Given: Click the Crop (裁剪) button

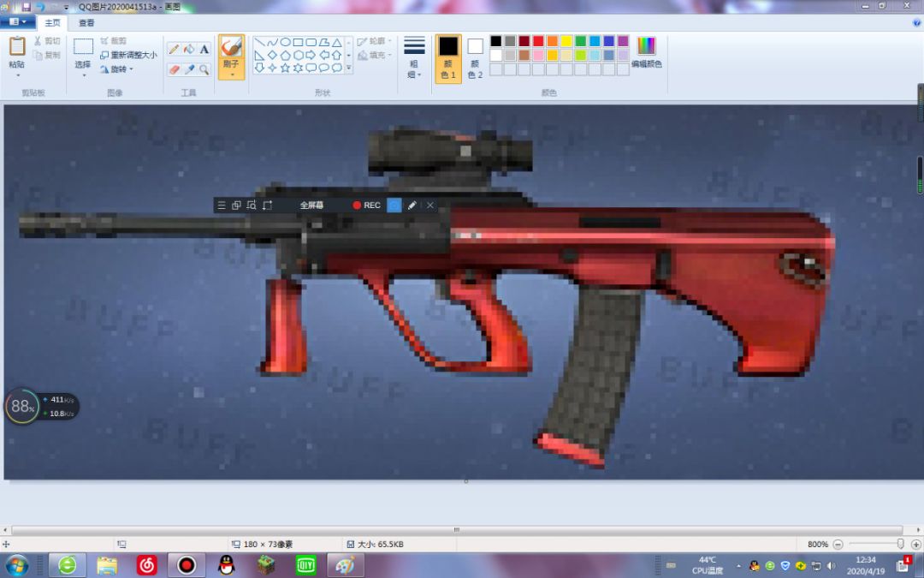Looking at the screenshot, I should (113, 41).
